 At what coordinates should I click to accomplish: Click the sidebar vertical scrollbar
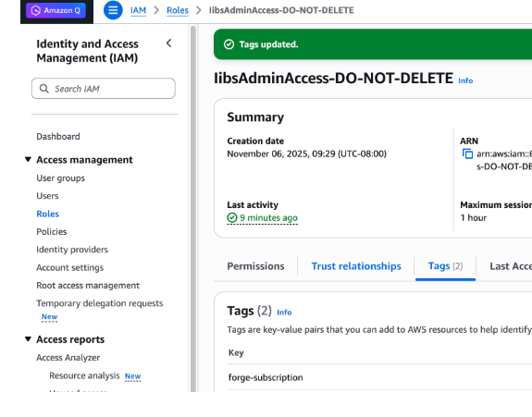(193, 209)
